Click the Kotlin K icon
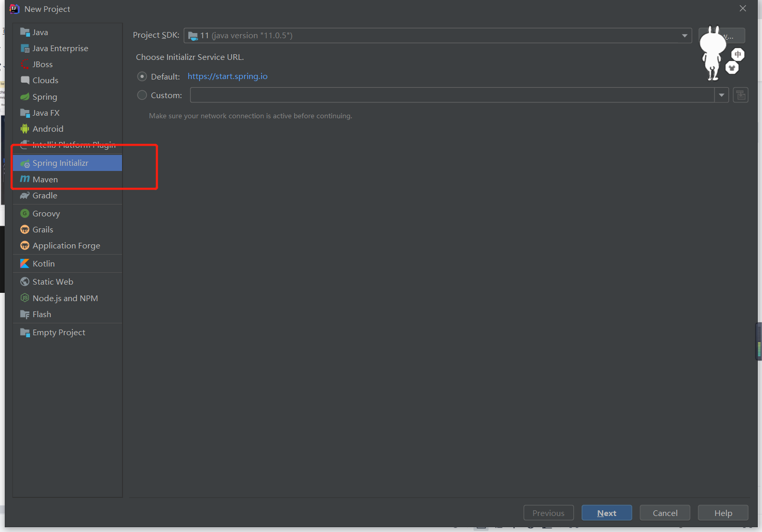This screenshot has width=762, height=532. point(25,263)
